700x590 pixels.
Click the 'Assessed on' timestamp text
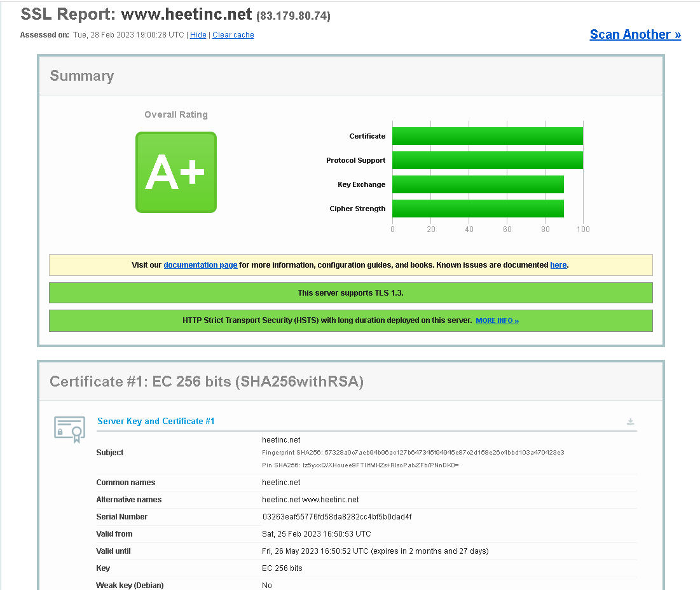[x=128, y=35]
